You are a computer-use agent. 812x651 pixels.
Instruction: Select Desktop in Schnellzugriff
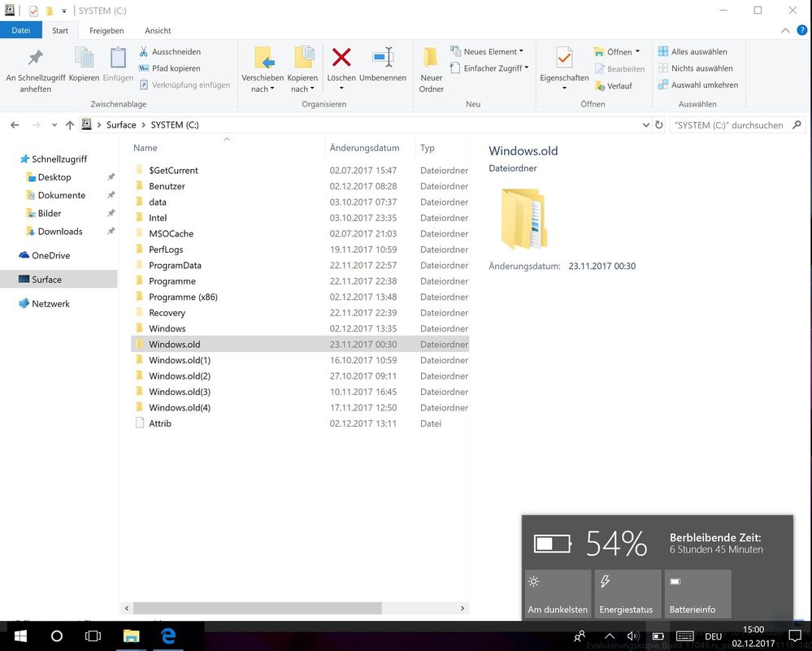pyautogui.click(x=54, y=177)
